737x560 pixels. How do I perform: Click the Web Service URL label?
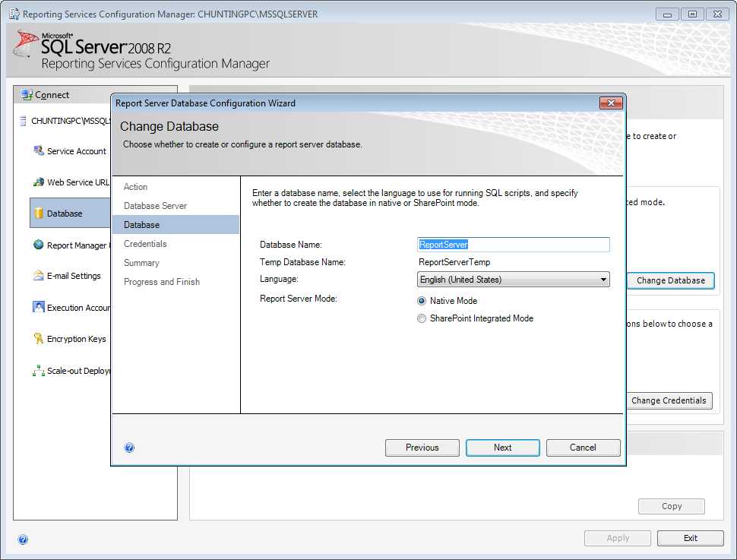[78, 182]
